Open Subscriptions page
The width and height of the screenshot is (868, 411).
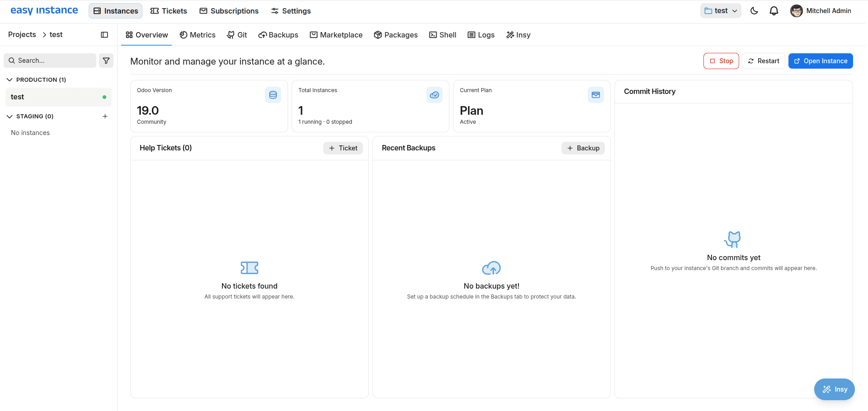pos(229,11)
